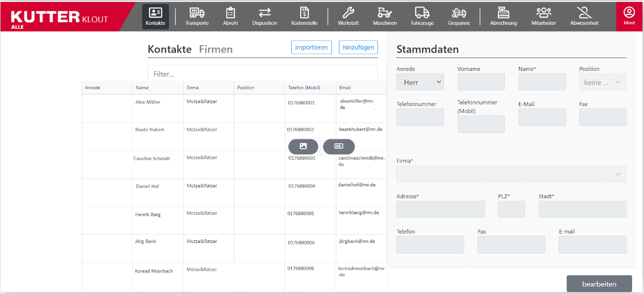Select the Kostenstelle invoice icon

[x=305, y=12]
